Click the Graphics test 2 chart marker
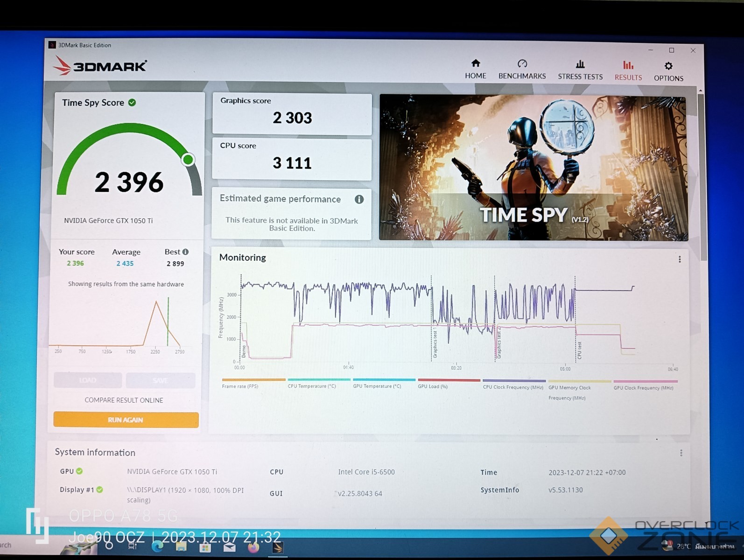This screenshot has width=744, height=560. (x=498, y=343)
